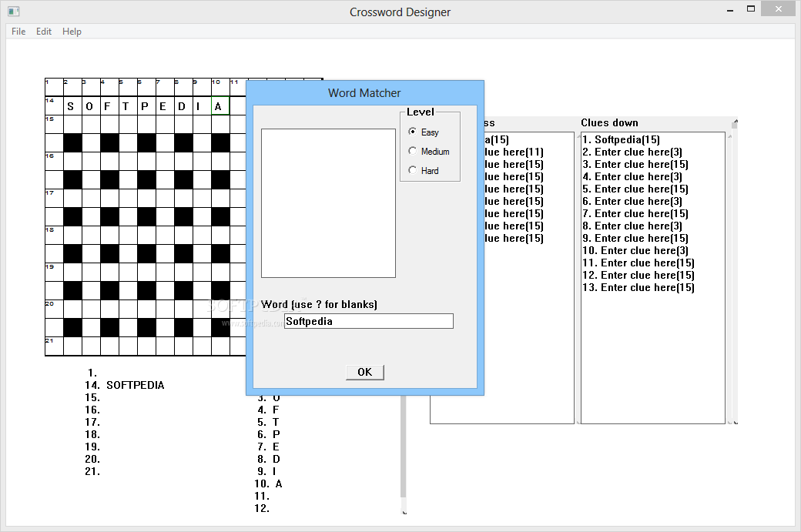Screen dimensions: 801x532
Task: Select grid cell containing letter A
Action: [220, 105]
